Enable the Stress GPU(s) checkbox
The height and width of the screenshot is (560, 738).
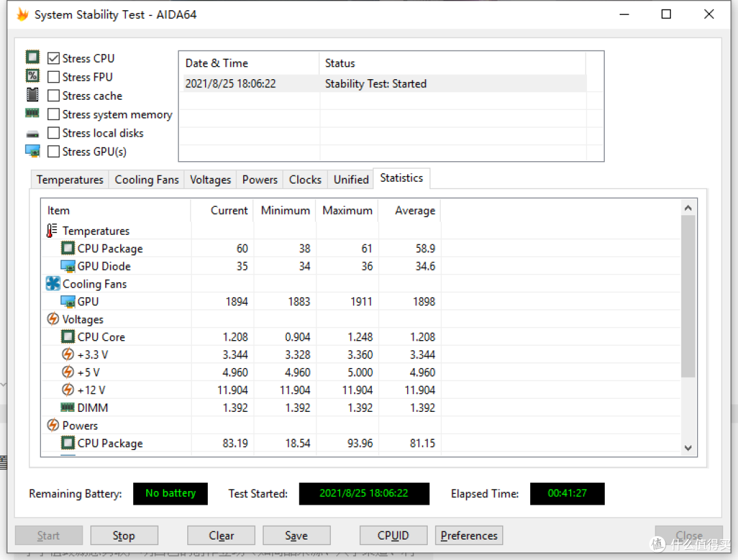coord(54,152)
